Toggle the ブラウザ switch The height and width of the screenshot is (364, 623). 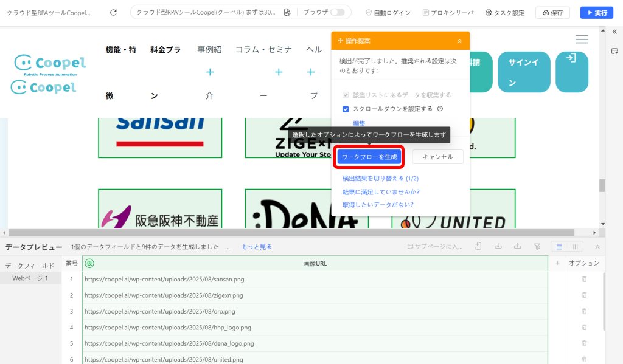click(337, 12)
